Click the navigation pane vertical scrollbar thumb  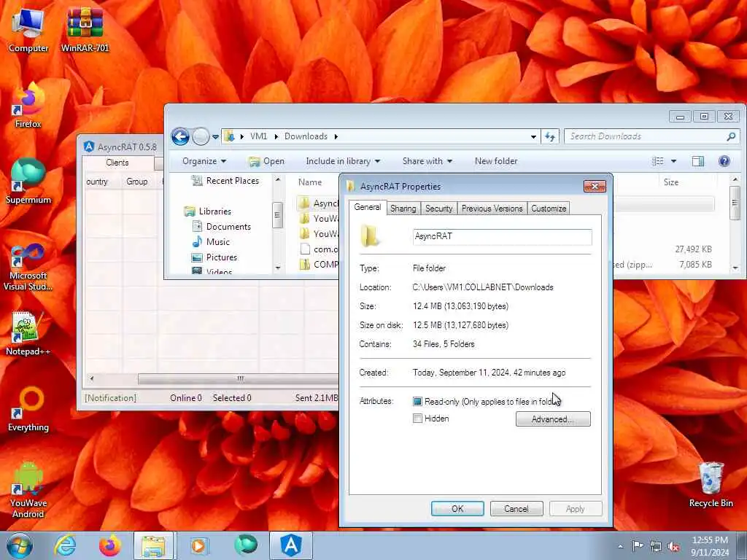pyautogui.click(x=277, y=215)
